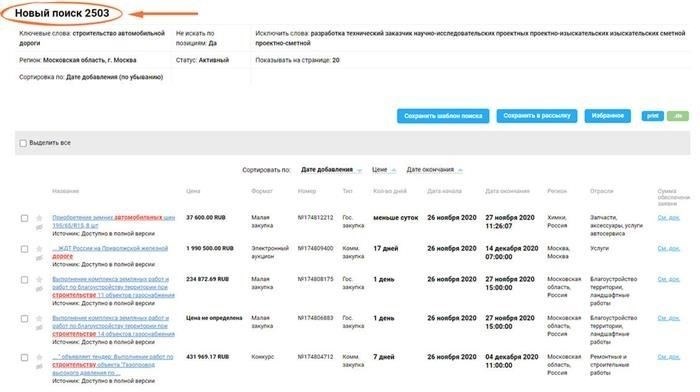Click 'Показывать на странице: 20' parameter

pyautogui.click(x=297, y=60)
